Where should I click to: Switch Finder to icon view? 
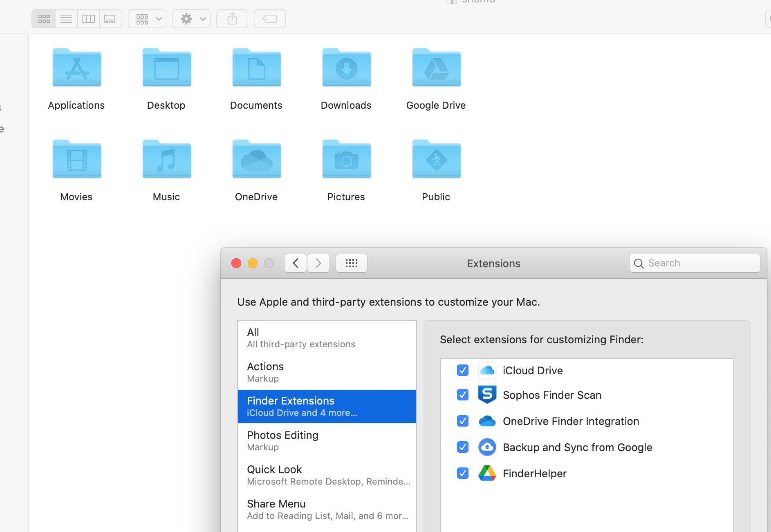pos(44,19)
